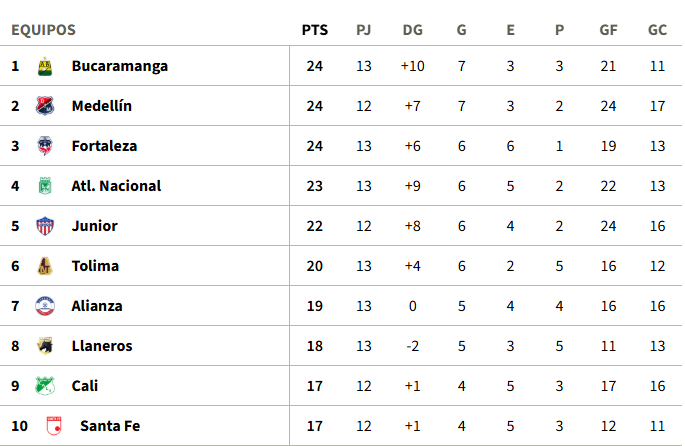Click the Llaneros team crest icon

44,346
